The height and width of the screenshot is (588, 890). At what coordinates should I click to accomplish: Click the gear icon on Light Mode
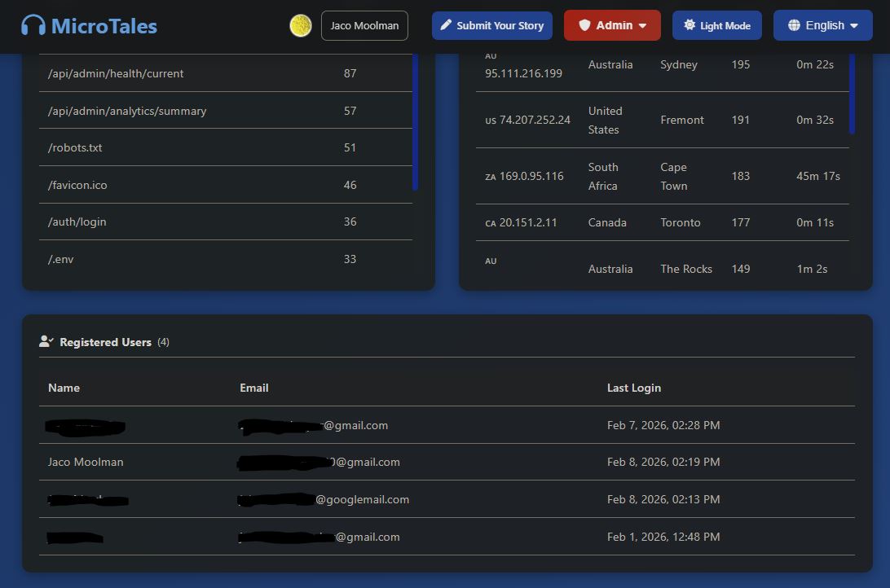click(690, 25)
